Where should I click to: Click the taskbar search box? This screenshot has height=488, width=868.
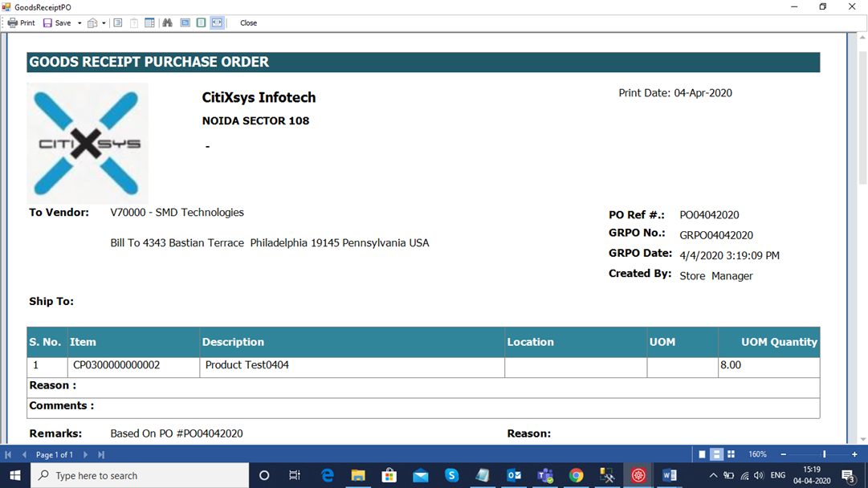tap(140, 475)
